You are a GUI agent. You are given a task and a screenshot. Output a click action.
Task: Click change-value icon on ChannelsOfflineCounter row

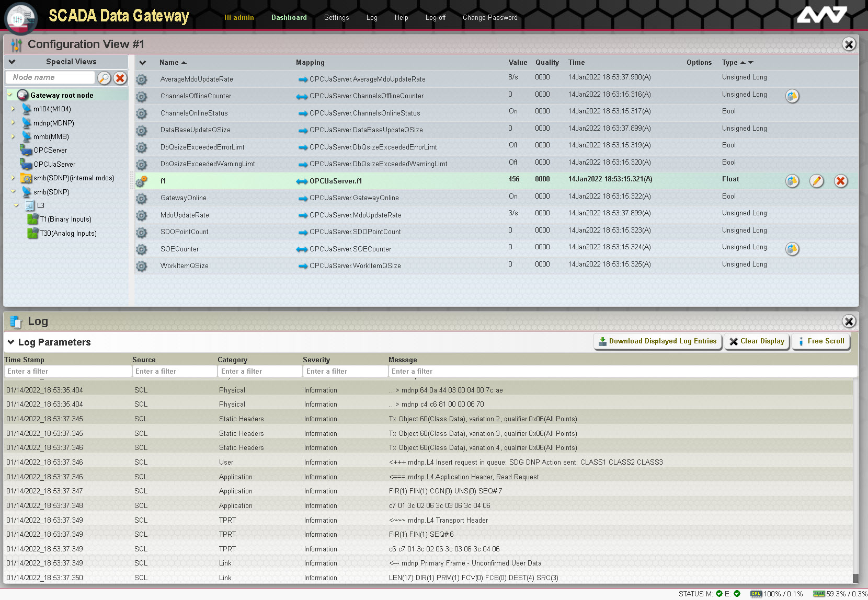[x=792, y=96]
